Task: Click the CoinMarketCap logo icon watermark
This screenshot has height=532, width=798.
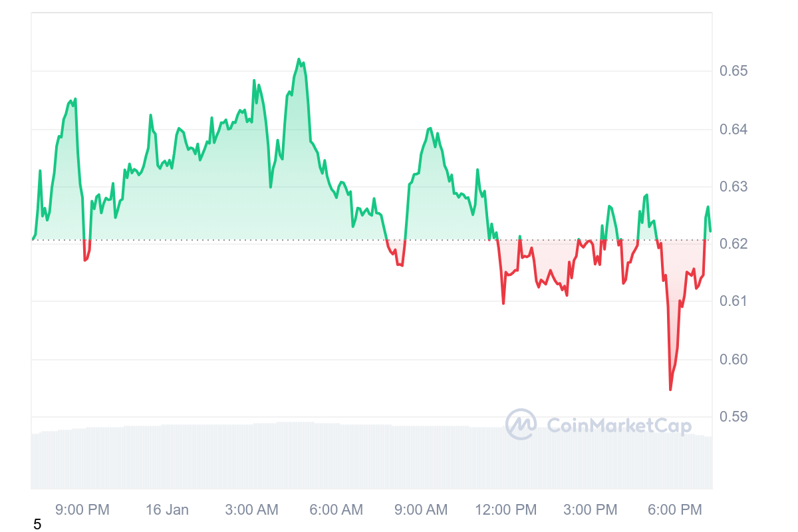Action: pos(521,424)
